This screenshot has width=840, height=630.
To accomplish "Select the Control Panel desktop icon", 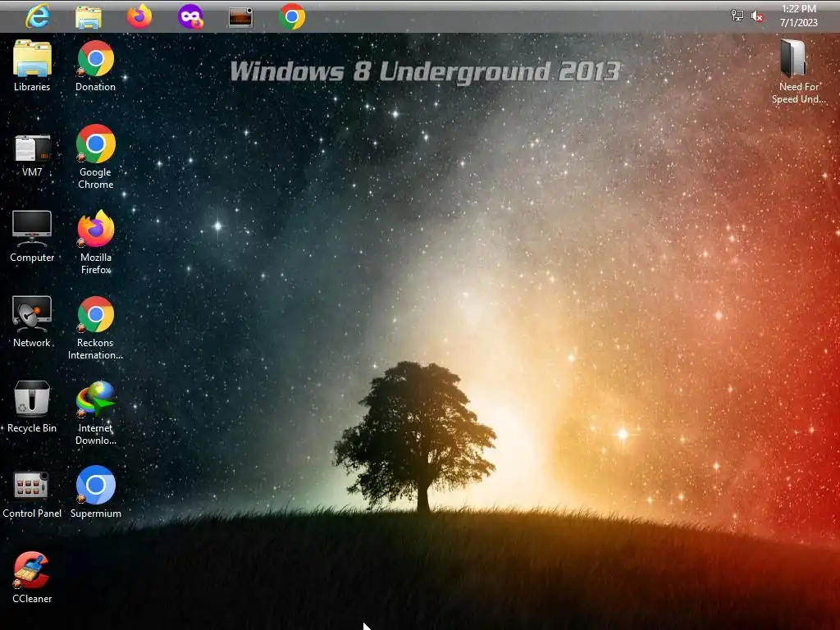I will pyautogui.click(x=32, y=495).
